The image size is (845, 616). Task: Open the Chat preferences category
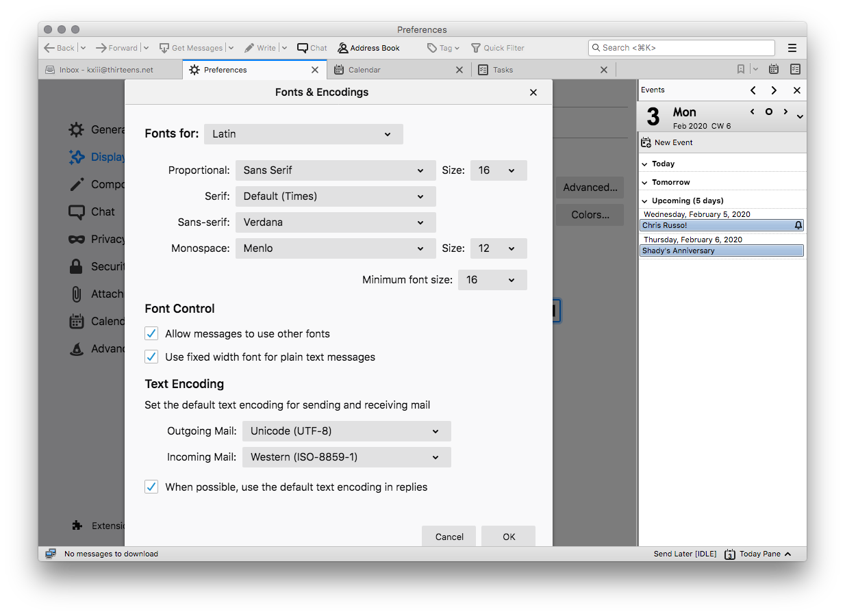[92, 211]
